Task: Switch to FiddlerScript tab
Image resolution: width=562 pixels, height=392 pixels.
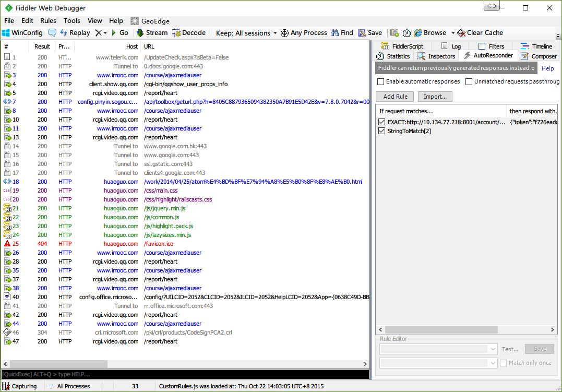Action: coord(402,46)
